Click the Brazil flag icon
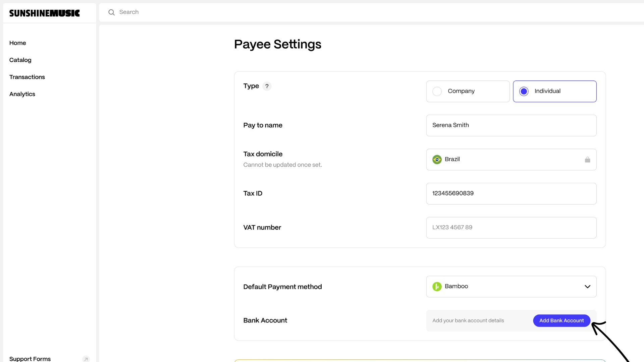The width and height of the screenshot is (644, 362). [x=437, y=160]
